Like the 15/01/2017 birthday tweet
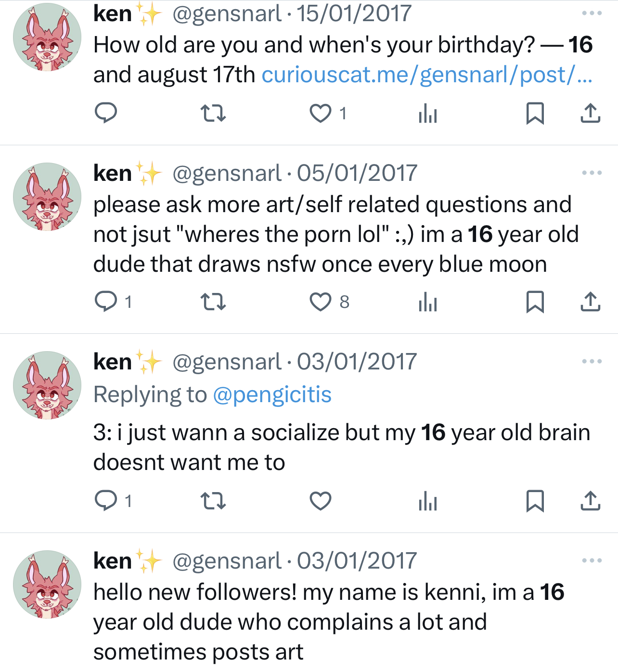The width and height of the screenshot is (618, 672). pyautogui.click(x=320, y=114)
